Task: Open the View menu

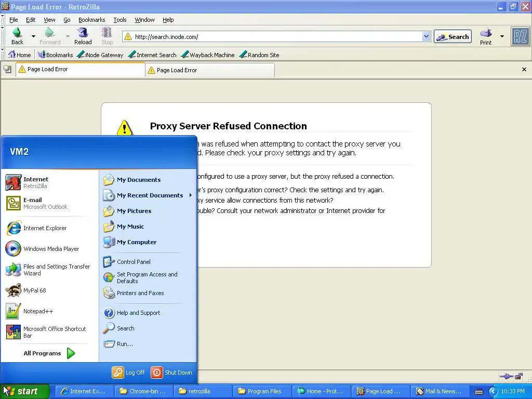Action: [49, 20]
